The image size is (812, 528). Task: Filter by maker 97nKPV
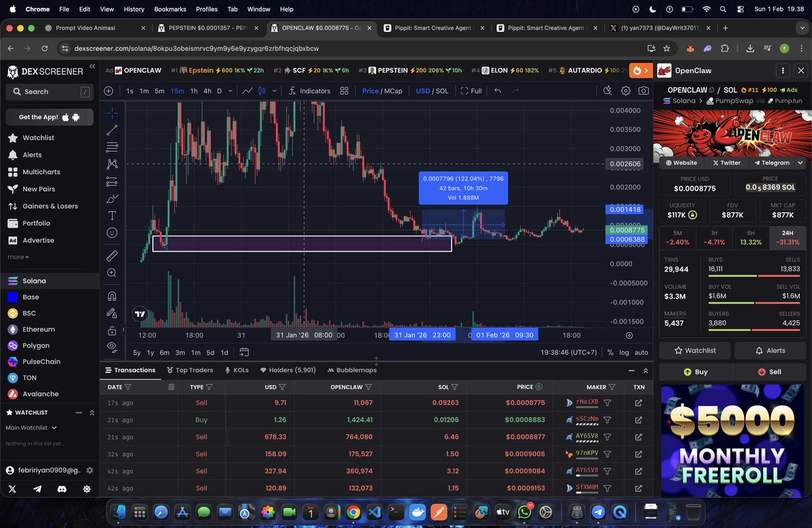[x=607, y=454]
